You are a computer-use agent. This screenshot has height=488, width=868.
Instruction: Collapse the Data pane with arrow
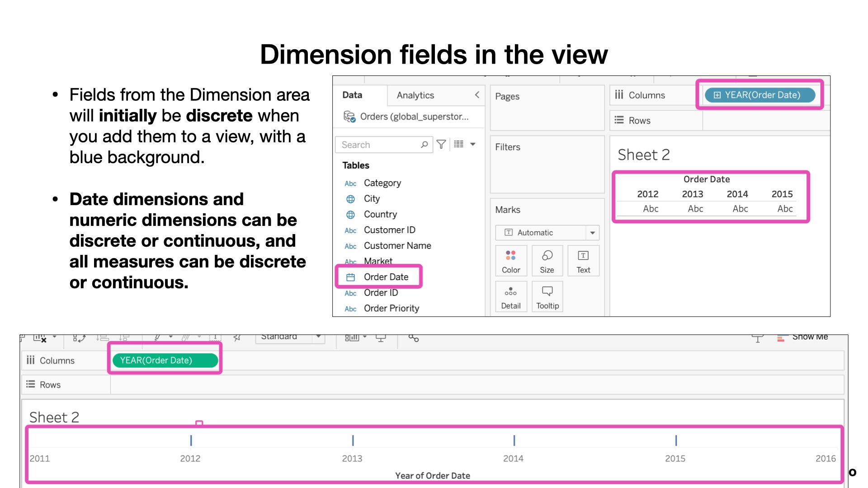click(x=477, y=94)
